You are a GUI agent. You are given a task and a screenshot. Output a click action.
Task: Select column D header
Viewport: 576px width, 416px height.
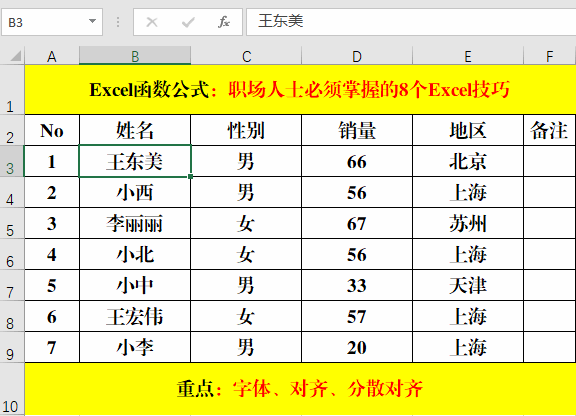(357, 56)
